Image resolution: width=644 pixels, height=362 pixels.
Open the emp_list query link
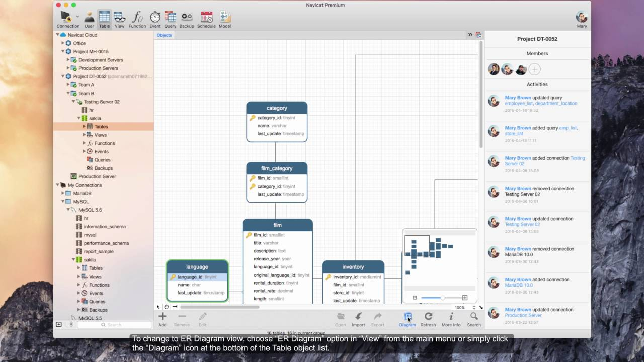(568, 128)
